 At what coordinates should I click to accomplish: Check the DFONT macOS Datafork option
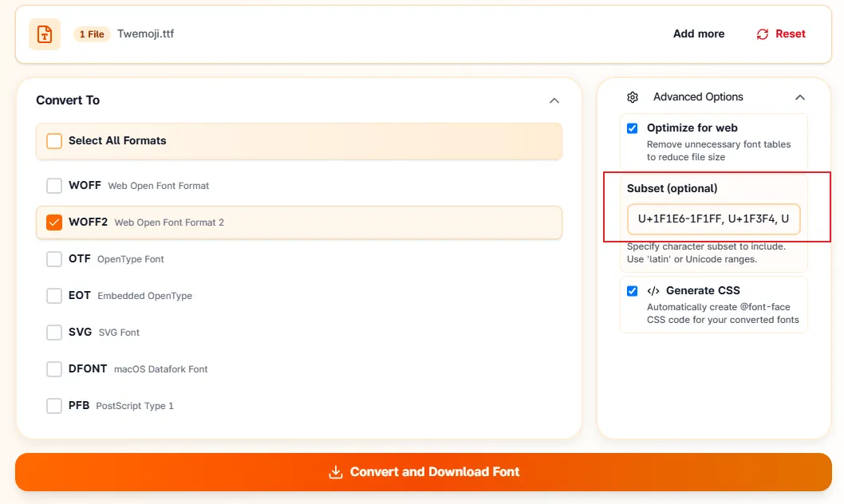point(53,369)
